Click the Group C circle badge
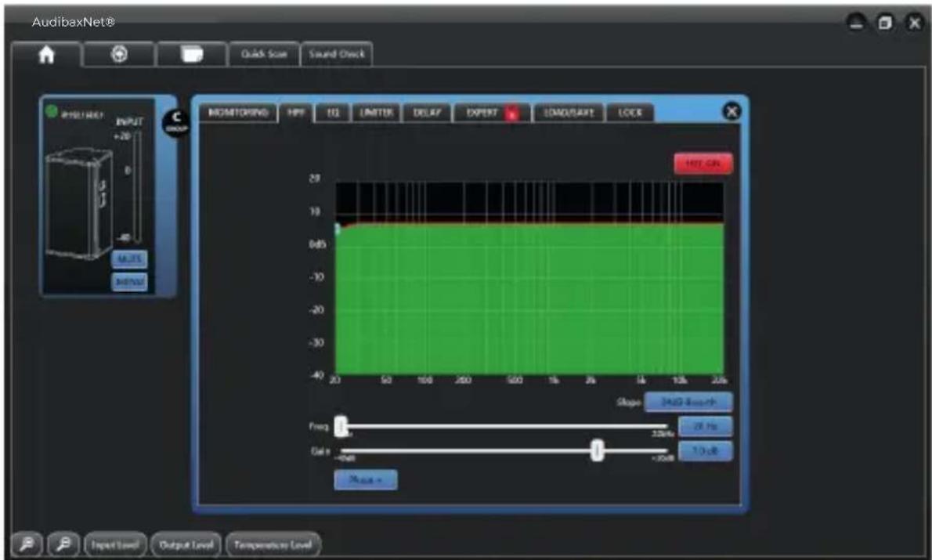 point(176,122)
